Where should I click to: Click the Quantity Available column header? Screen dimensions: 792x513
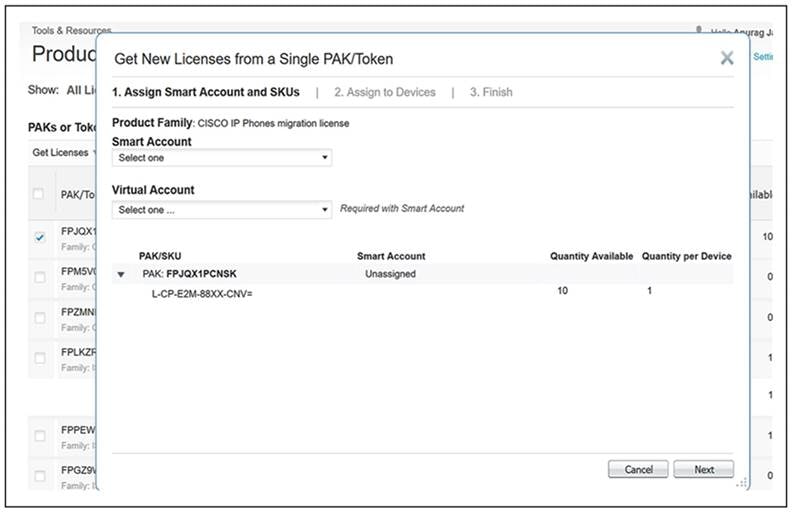[x=591, y=256]
